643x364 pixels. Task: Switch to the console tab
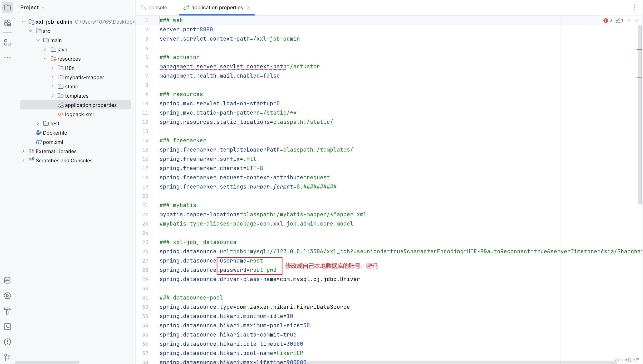tap(154, 7)
